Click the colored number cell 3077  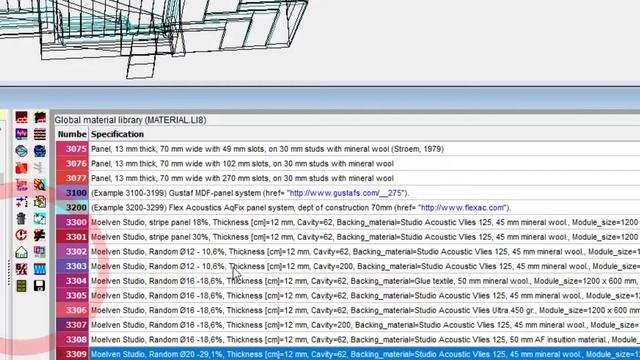pos(72,178)
